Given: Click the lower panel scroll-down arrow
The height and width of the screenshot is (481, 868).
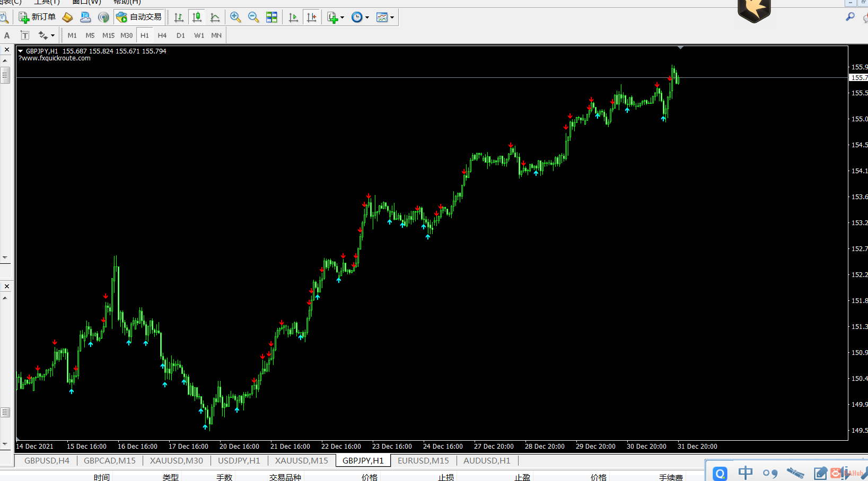Looking at the screenshot, I should (5, 444).
